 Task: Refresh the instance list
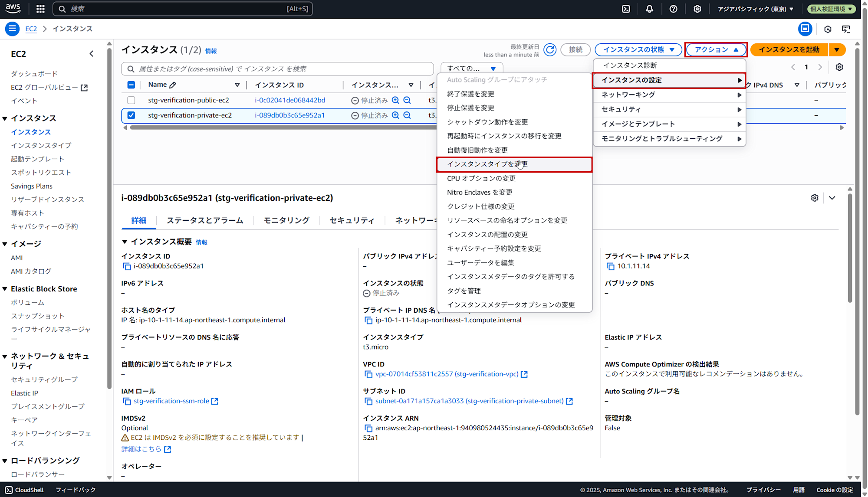coord(550,50)
